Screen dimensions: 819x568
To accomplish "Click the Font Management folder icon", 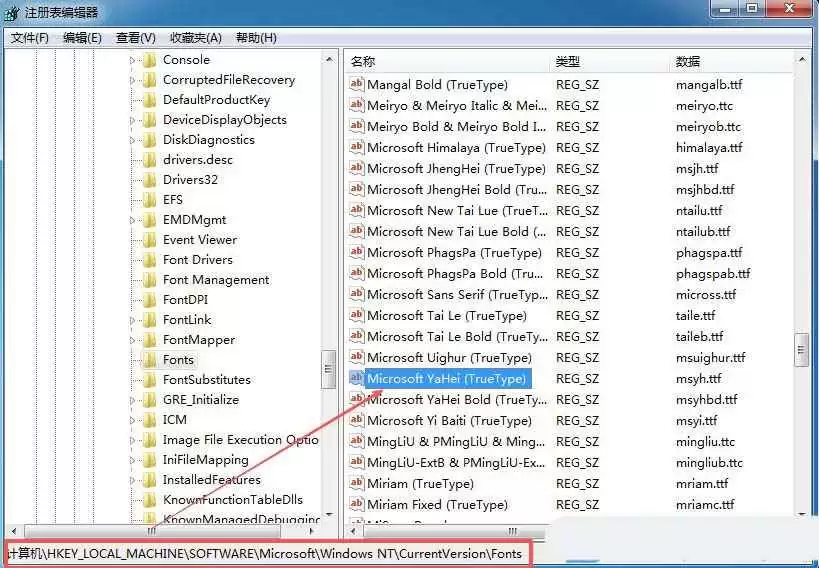I will click(149, 280).
